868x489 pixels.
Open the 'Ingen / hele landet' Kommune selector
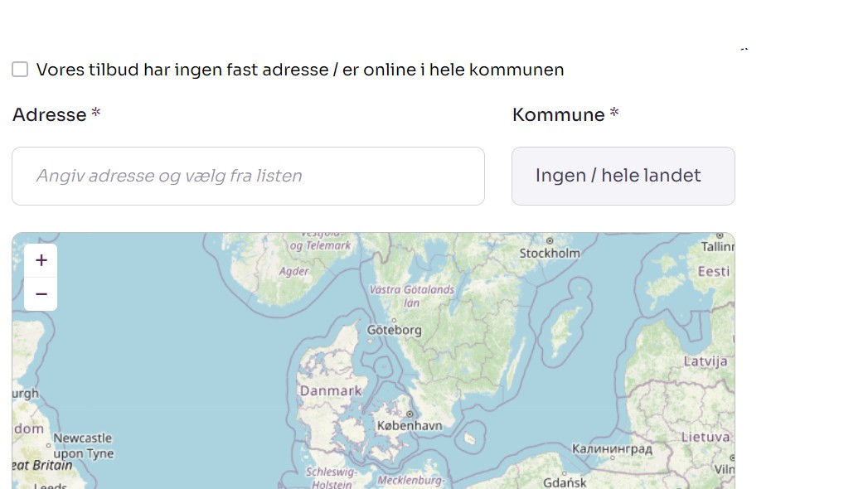click(x=623, y=176)
